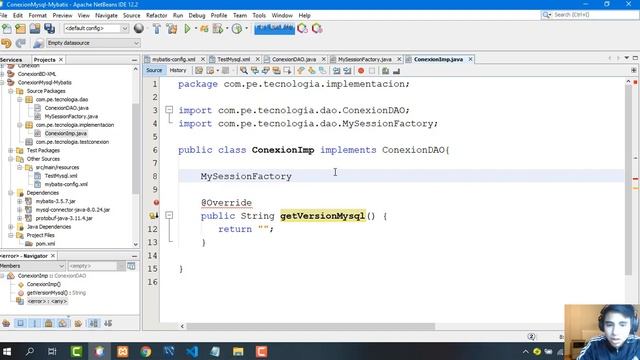The image size is (640, 360).
Task: Collapse the getVersionMysql method code fold
Action: pos(169,215)
